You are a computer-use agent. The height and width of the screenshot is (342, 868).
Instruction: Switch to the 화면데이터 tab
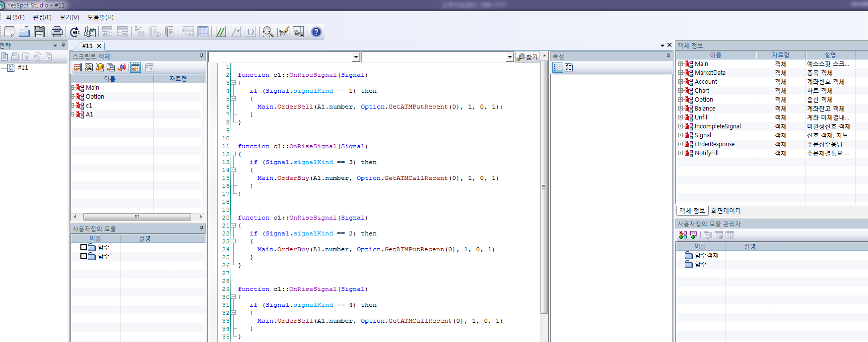click(x=726, y=211)
